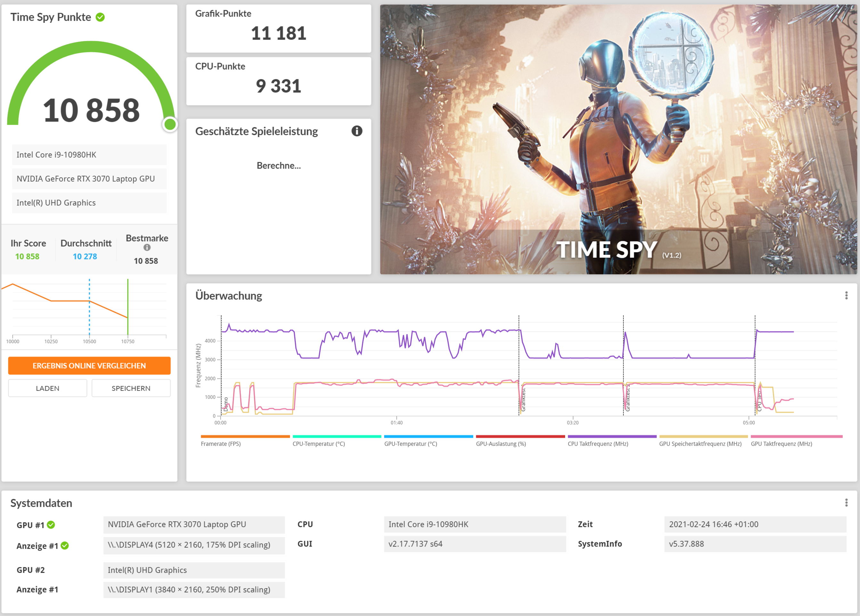Click the main score 10 858 in gauge
This screenshot has width=860, height=616.
click(x=91, y=110)
